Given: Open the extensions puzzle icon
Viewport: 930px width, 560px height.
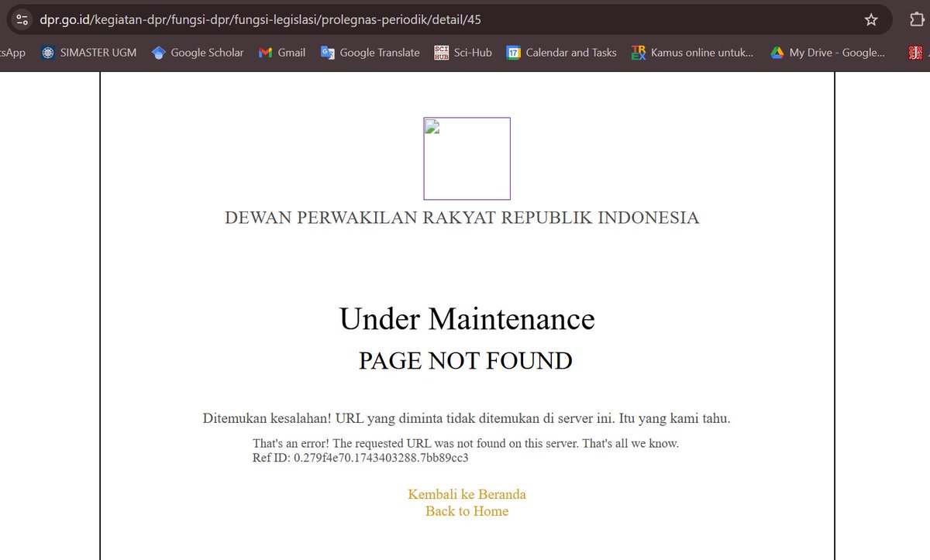Looking at the screenshot, I should point(918,19).
